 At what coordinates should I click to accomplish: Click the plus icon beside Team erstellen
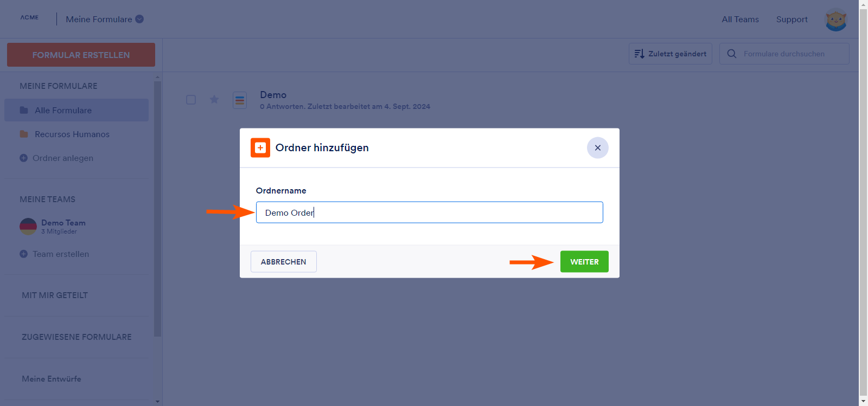pos(23,254)
